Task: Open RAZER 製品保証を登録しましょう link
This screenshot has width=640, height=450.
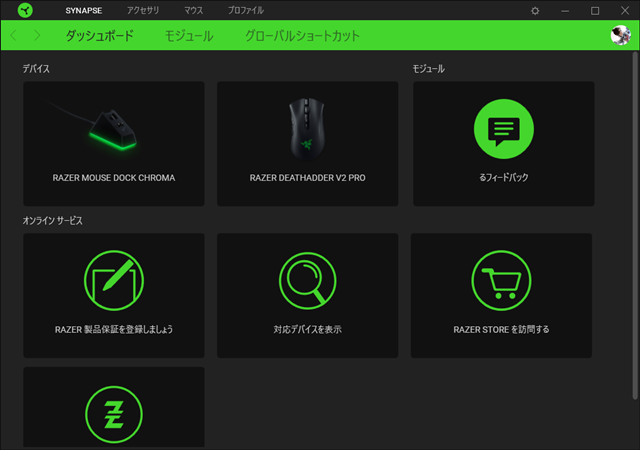Action: click(114, 330)
